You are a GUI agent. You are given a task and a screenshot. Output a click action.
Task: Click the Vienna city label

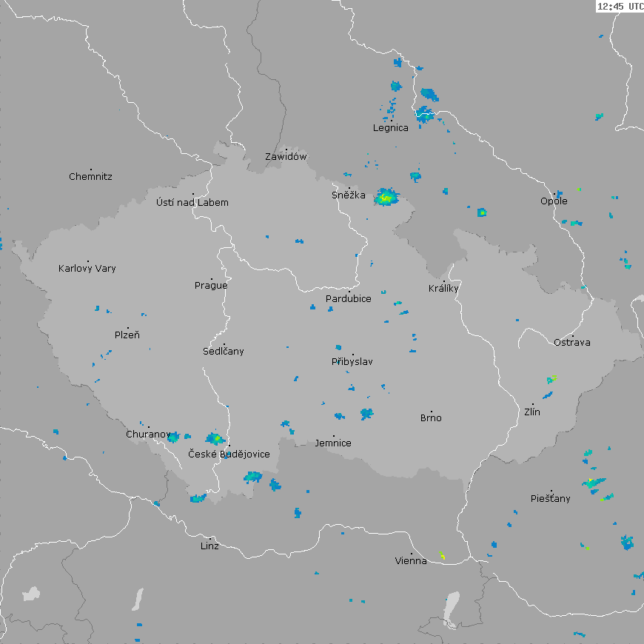(411, 561)
